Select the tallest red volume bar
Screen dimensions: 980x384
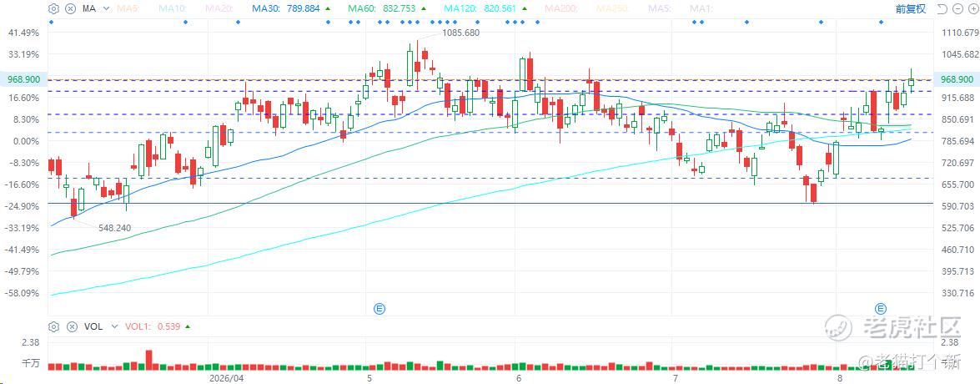(148, 361)
